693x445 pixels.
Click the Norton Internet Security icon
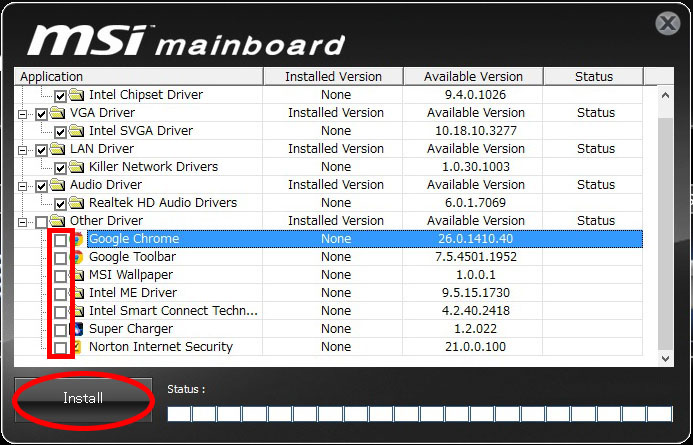tap(78, 347)
